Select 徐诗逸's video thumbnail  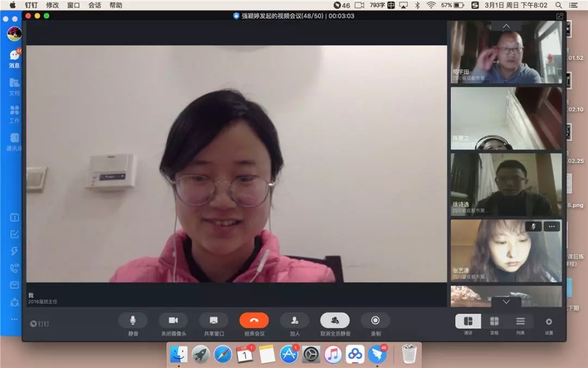click(506, 184)
